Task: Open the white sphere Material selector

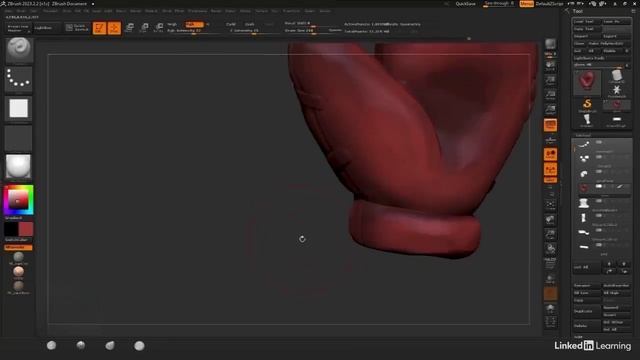Action: pos(18,167)
